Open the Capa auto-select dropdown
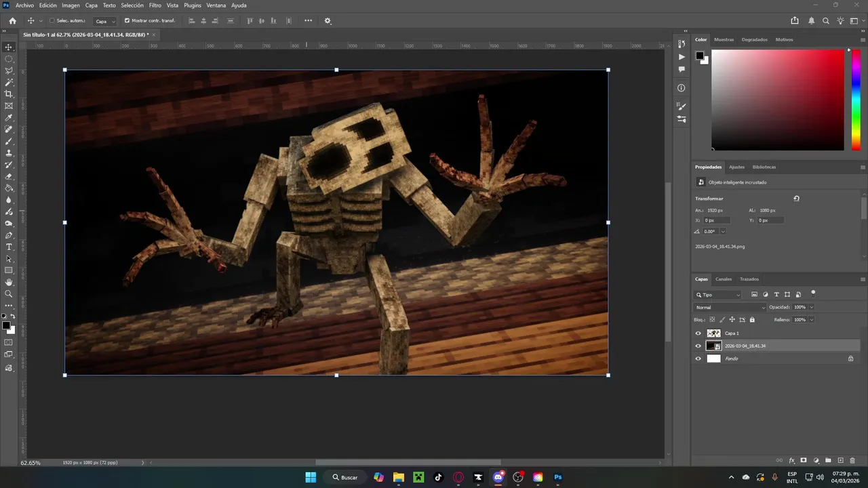This screenshot has height=488, width=868. pyautogui.click(x=104, y=21)
